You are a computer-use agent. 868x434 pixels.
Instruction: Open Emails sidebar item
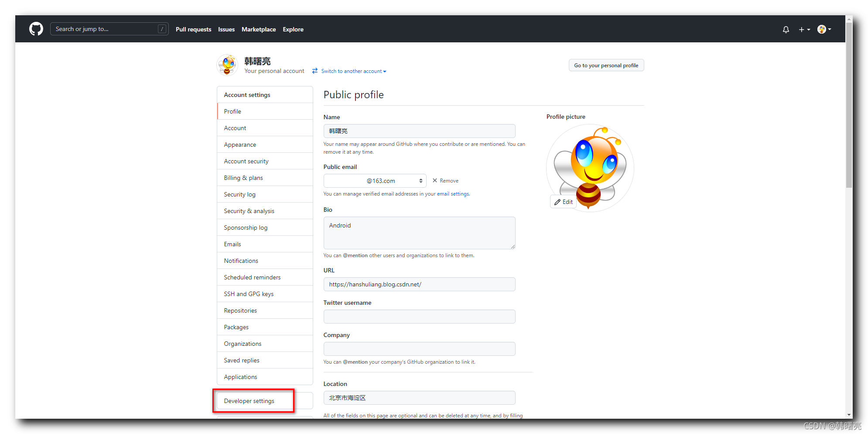click(265, 244)
